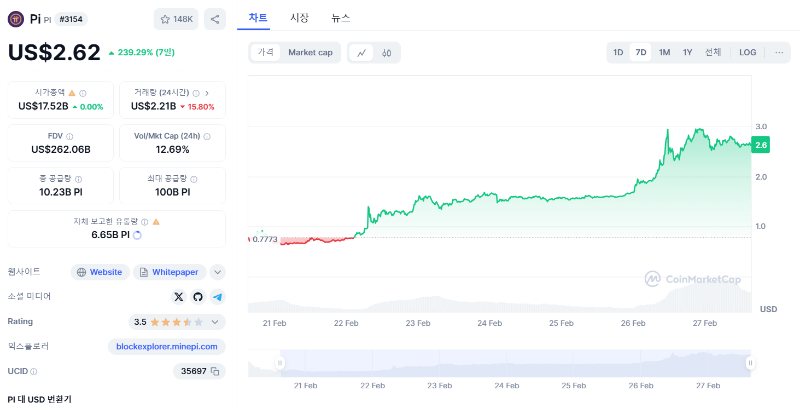Open the News (뉴스) tab

click(340, 18)
